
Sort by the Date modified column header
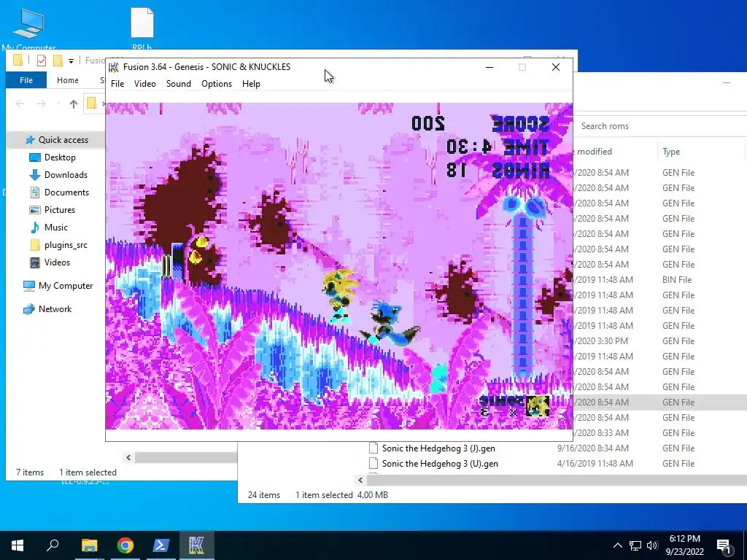(x=594, y=152)
